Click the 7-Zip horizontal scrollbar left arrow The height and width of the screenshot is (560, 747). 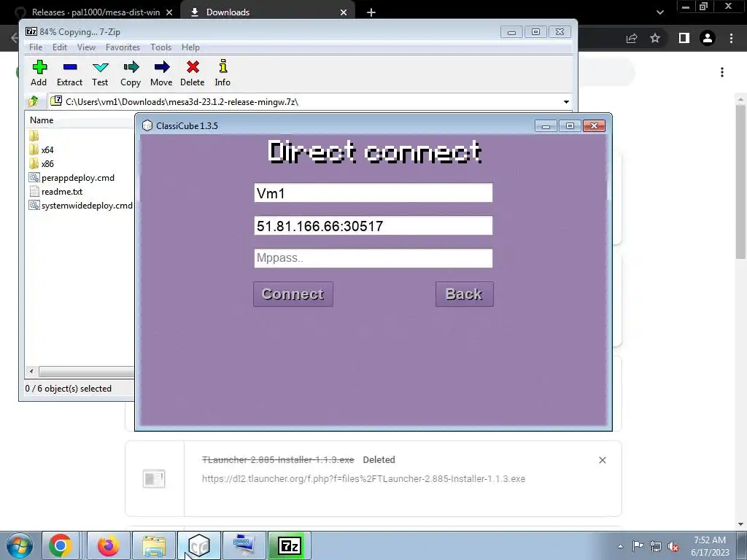(x=31, y=371)
